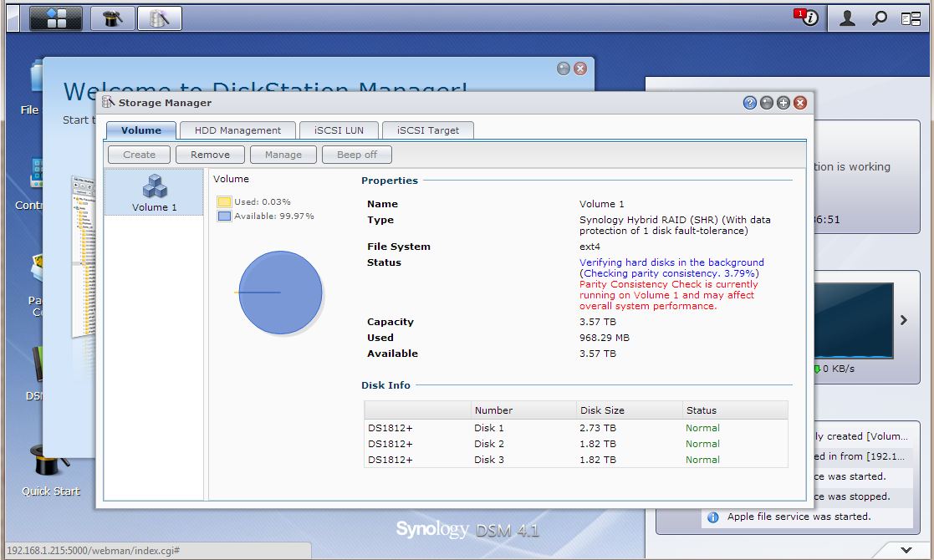This screenshot has width=934, height=560.
Task: Click the 'Used: 0.03%' legend text
Action: click(x=262, y=201)
